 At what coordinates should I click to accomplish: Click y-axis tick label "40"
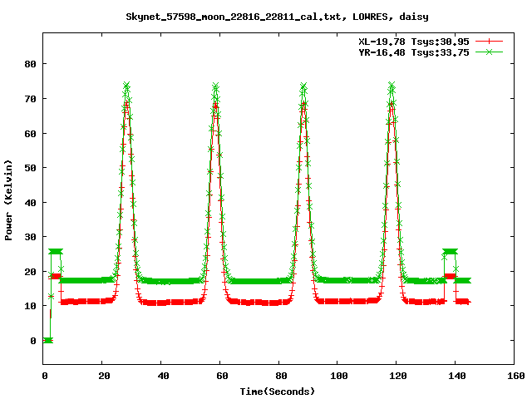coord(30,203)
